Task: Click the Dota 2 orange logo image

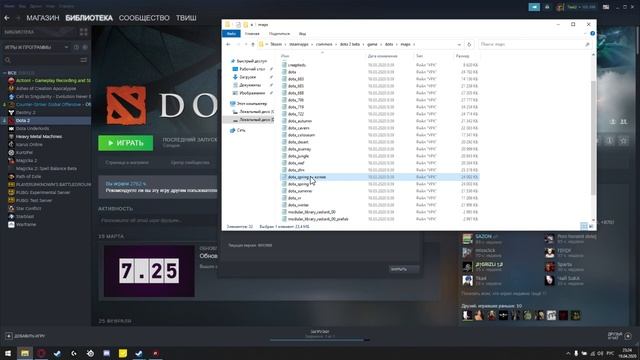Action: [126, 106]
